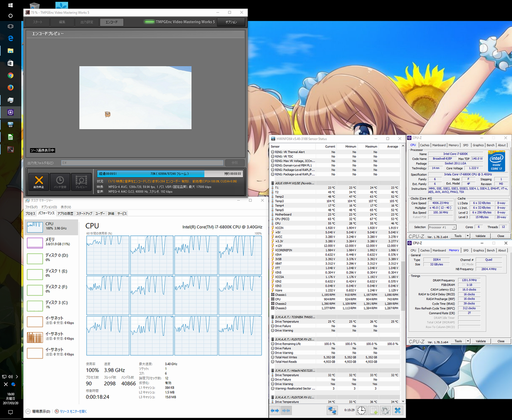Open Action Center notification icon
The height and width of the screenshot is (420, 512).
click(10, 412)
